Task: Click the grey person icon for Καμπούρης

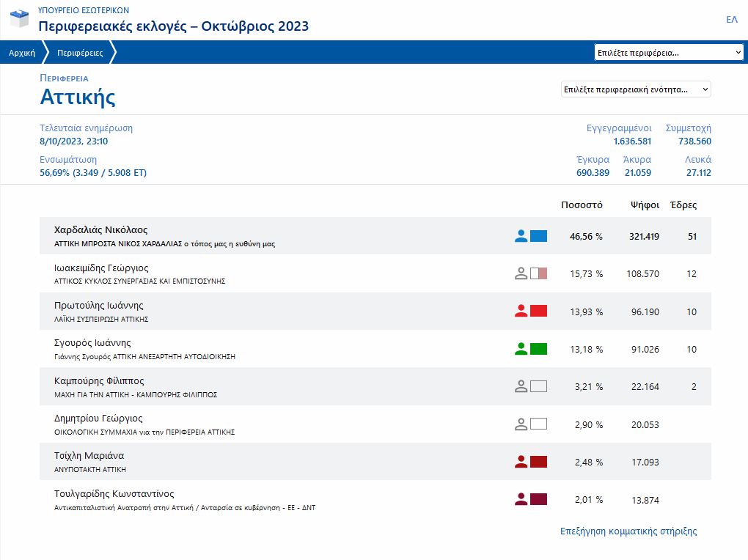Action: 521,386
